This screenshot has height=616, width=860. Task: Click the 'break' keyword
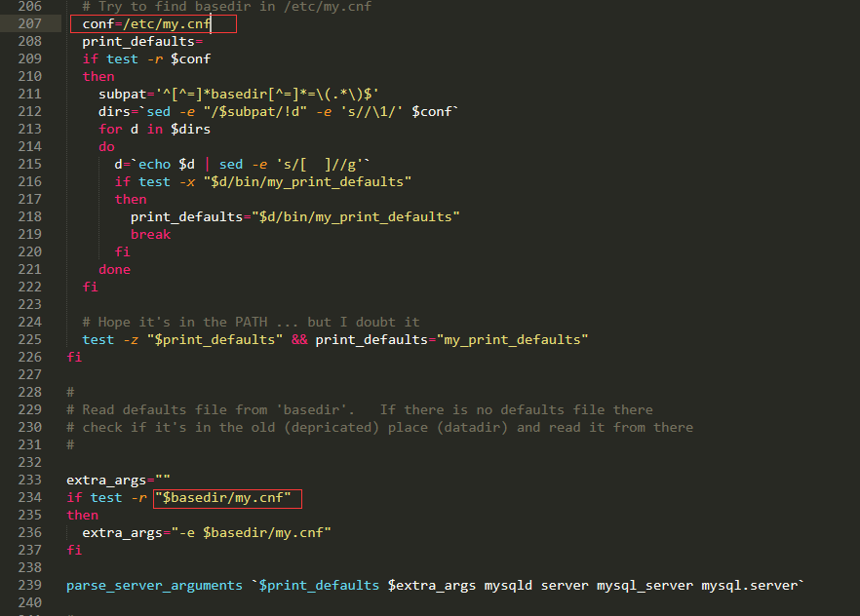pos(150,235)
